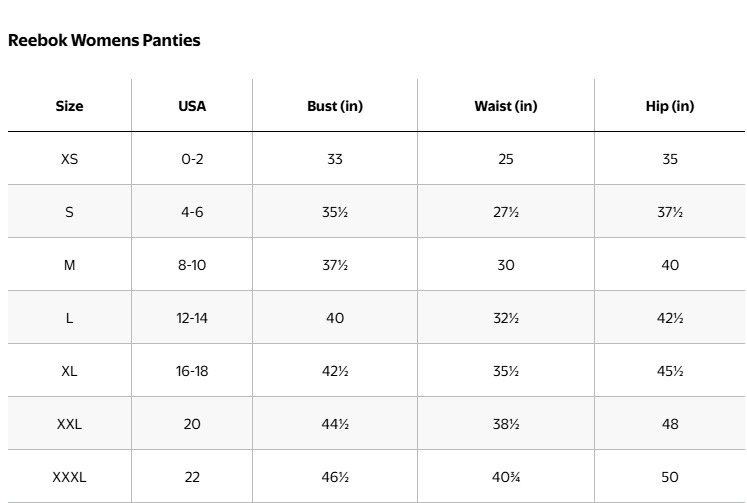Select the Size column header
This screenshot has height=503, width=747.
coord(69,106)
